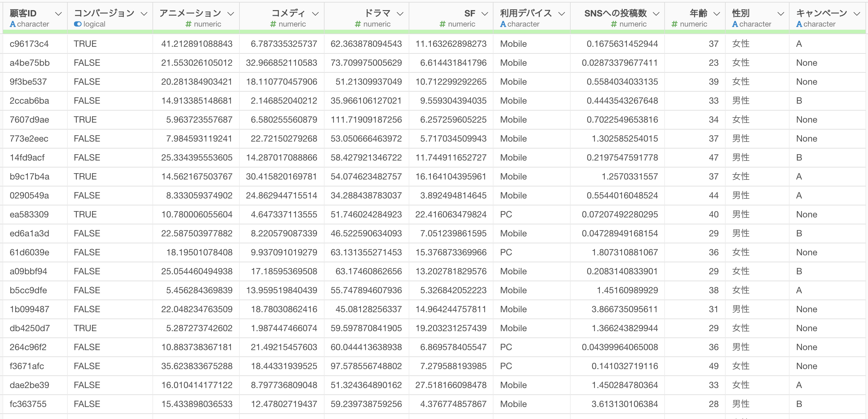The image size is (868, 419).
Task: Click the numeric hash icon under SNSへの投稿数
Action: pos(614,24)
